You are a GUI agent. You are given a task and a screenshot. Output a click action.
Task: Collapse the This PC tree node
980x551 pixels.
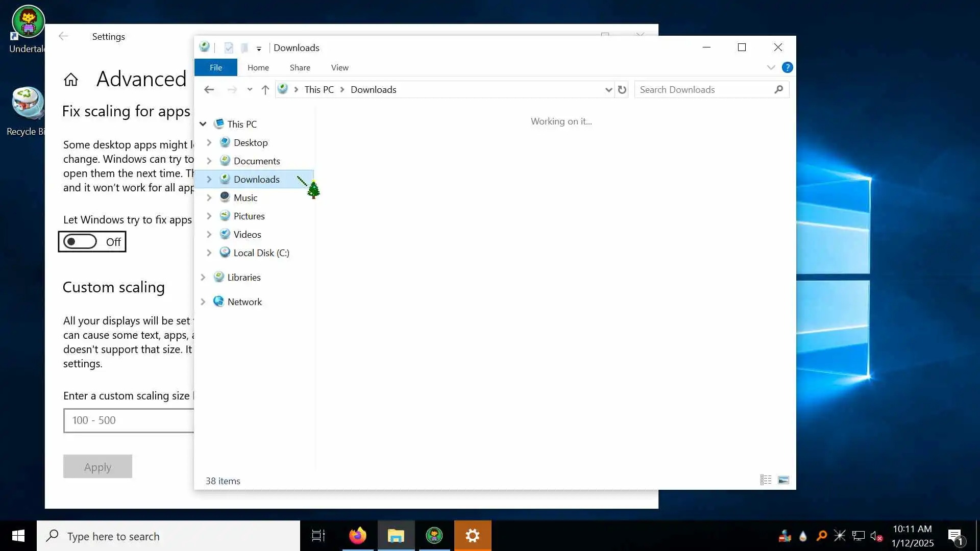(x=203, y=124)
